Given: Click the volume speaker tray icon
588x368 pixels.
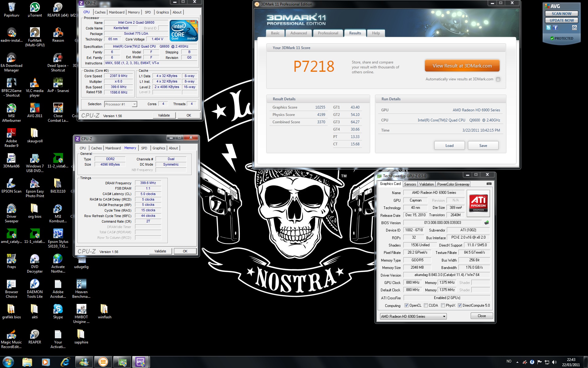Looking at the screenshot, I should [x=554, y=362].
